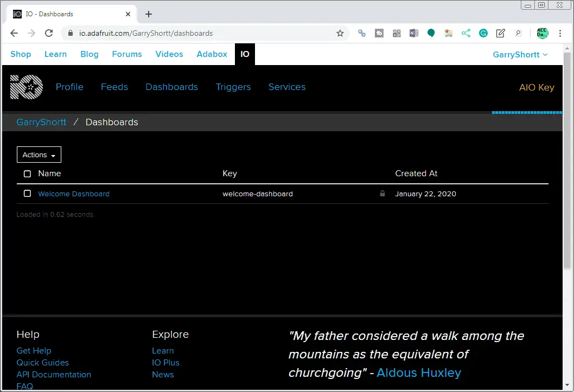This screenshot has height=392, width=574.
Task: Click GarryShortt breadcrumb link
Action: tap(41, 122)
